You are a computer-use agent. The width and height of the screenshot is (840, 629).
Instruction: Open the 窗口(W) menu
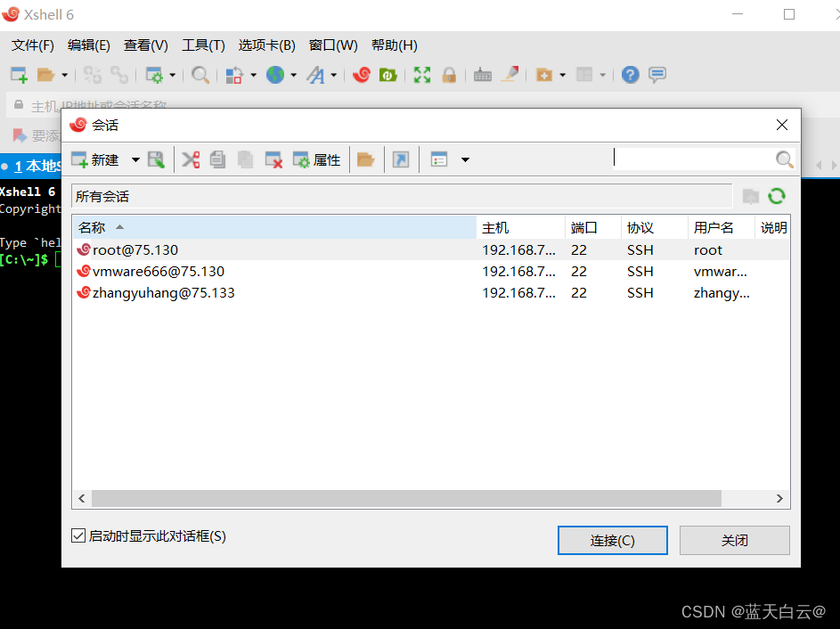click(333, 45)
